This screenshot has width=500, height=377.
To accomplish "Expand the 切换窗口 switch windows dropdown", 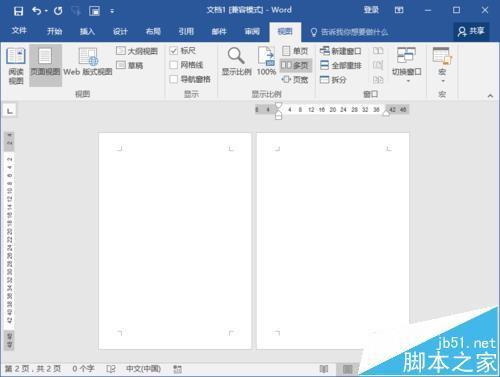I will coord(407,65).
